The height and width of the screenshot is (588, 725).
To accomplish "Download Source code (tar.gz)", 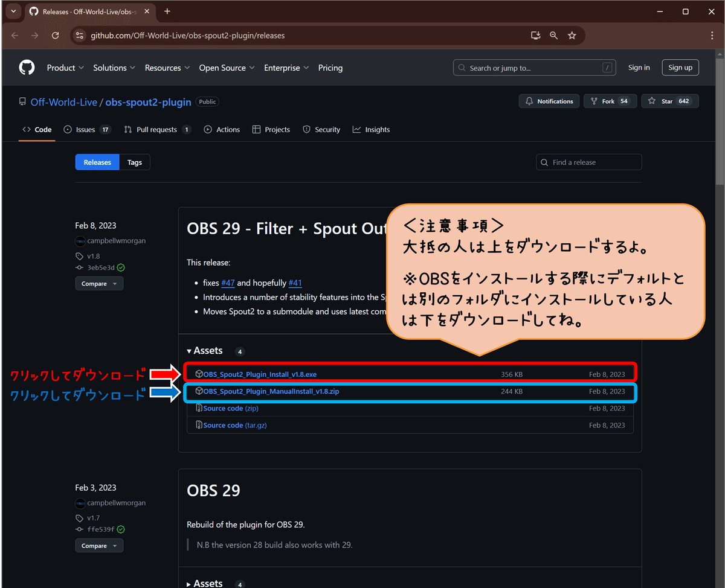I will tap(235, 425).
